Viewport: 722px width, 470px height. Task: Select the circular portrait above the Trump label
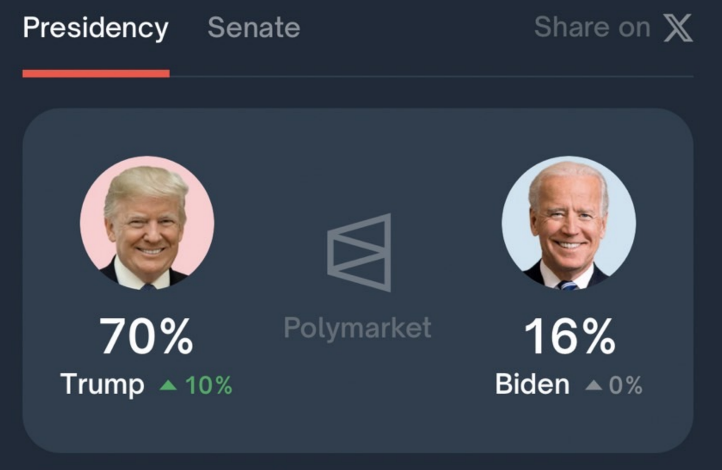point(147,223)
